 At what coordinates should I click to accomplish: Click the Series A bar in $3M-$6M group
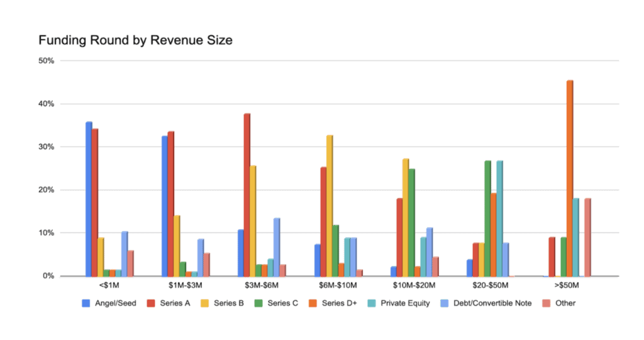point(247,195)
